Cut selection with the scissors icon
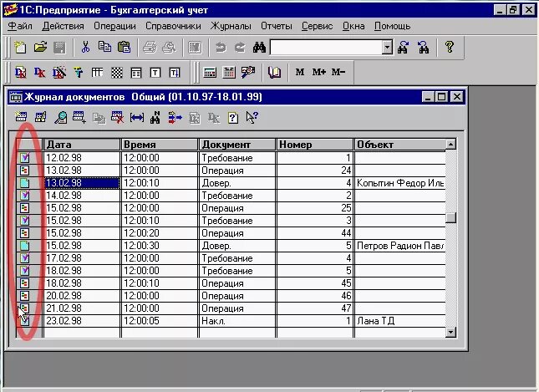This screenshot has width=539, height=392. (85, 47)
